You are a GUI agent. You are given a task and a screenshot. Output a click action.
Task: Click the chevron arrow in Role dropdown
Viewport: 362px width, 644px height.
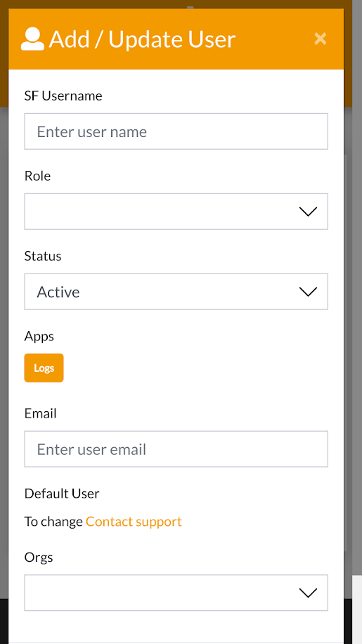coord(309,212)
